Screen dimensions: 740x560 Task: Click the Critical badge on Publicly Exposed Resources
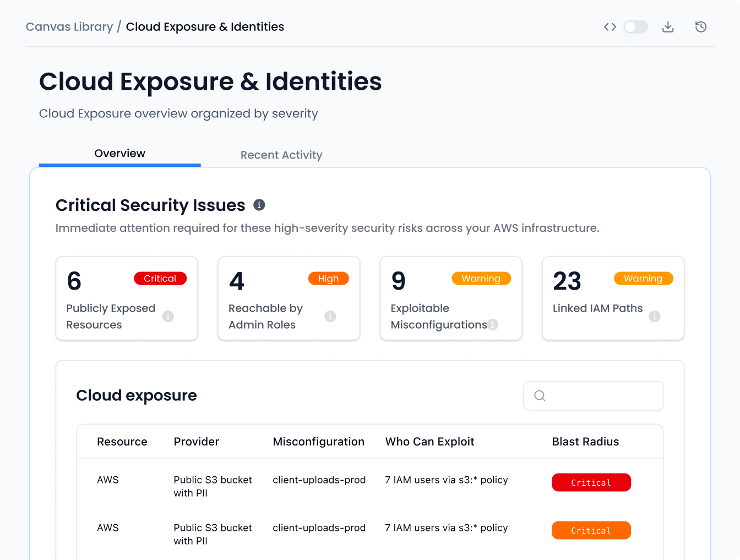(160, 278)
